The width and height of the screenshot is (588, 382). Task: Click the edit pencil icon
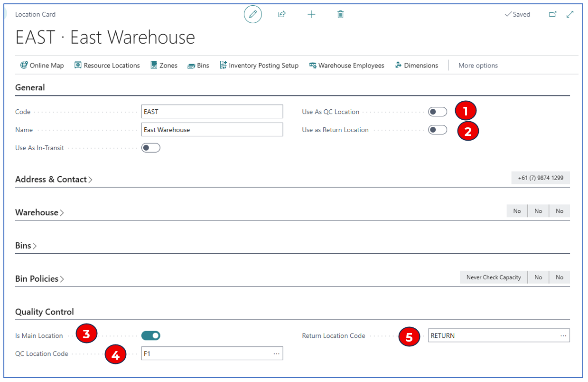[x=252, y=15]
